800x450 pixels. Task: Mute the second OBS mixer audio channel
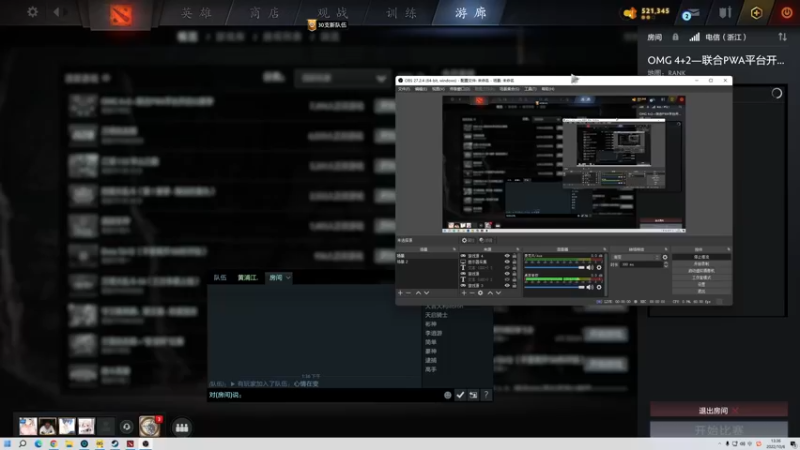[x=590, y=287]
